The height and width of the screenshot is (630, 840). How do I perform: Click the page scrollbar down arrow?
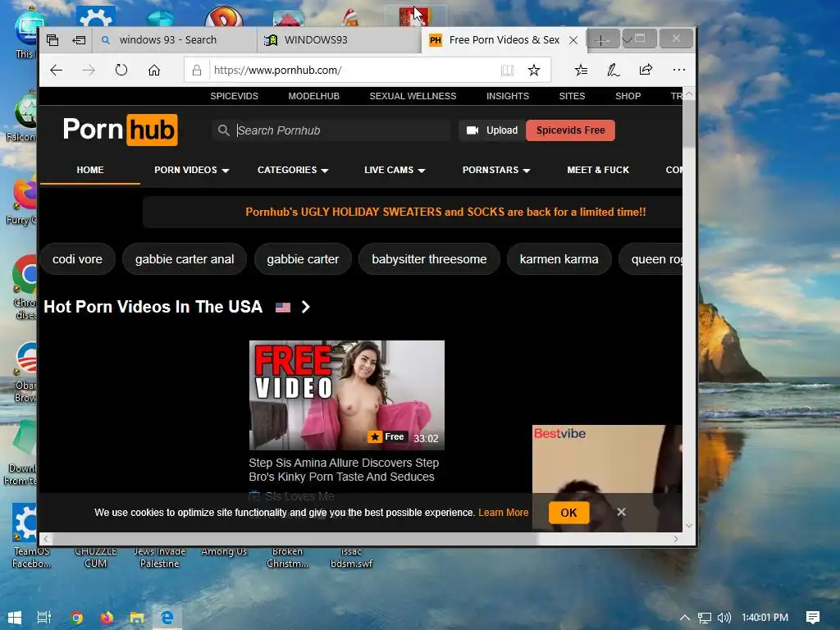689,526
